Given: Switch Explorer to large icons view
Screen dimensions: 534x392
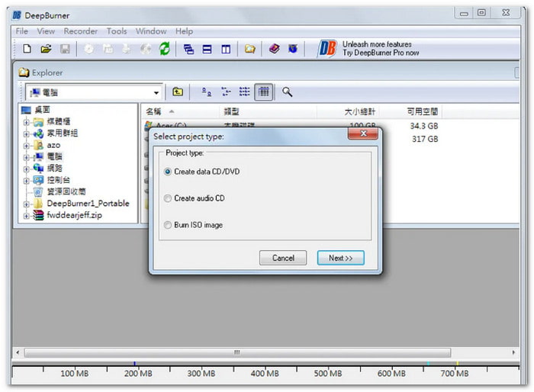Looking at the screenshot, I should tap(207, 92).
